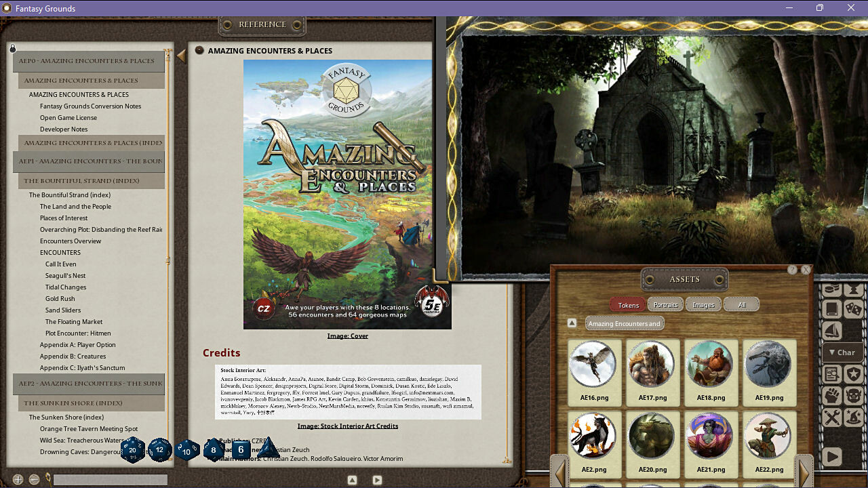This screenshot has width=868, height=488.
Task: Open the Library via the book sidebar icon
Action: (832, 309)
